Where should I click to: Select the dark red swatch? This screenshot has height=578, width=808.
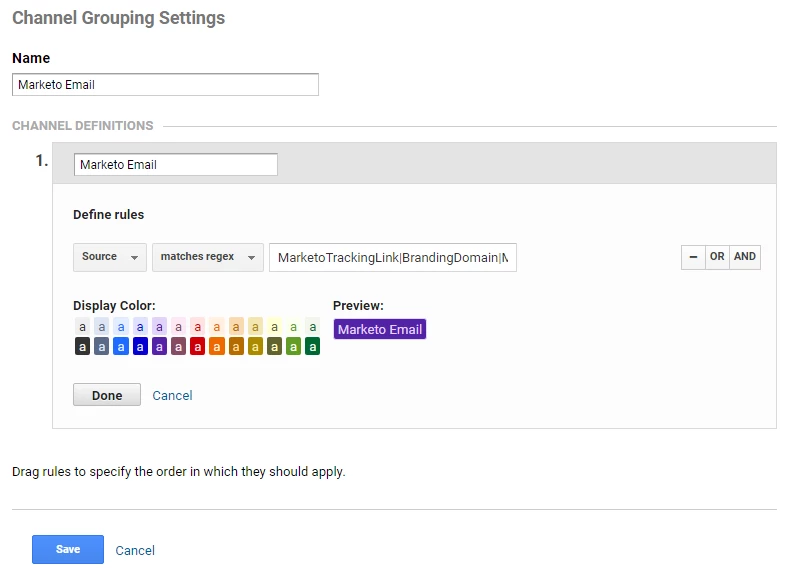point(197,347)
